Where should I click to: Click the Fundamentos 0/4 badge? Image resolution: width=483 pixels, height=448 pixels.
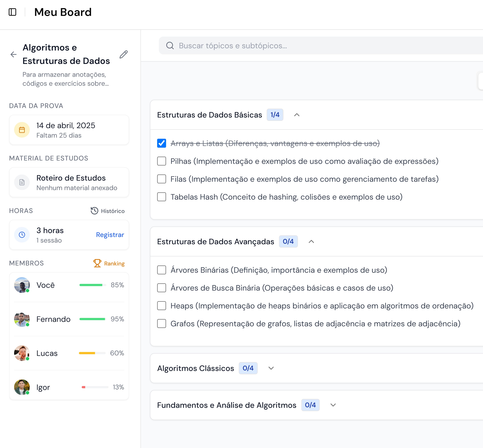pos(310,405)
